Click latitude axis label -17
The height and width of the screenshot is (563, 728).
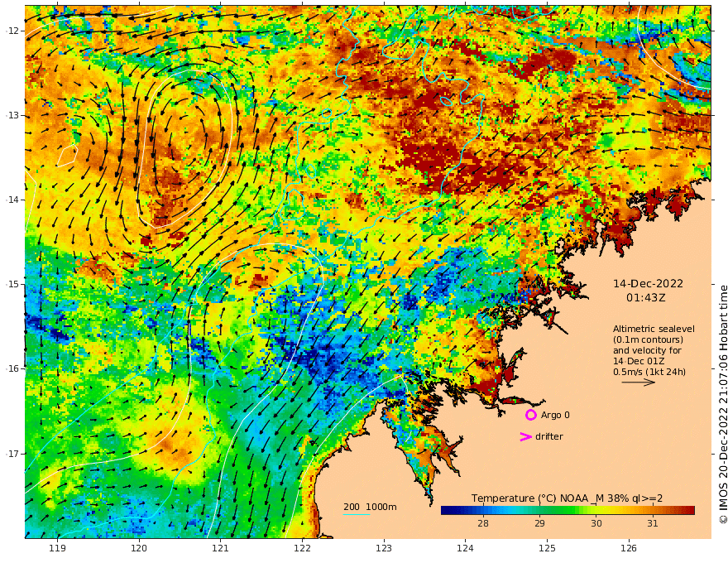[x=12, y=454]
